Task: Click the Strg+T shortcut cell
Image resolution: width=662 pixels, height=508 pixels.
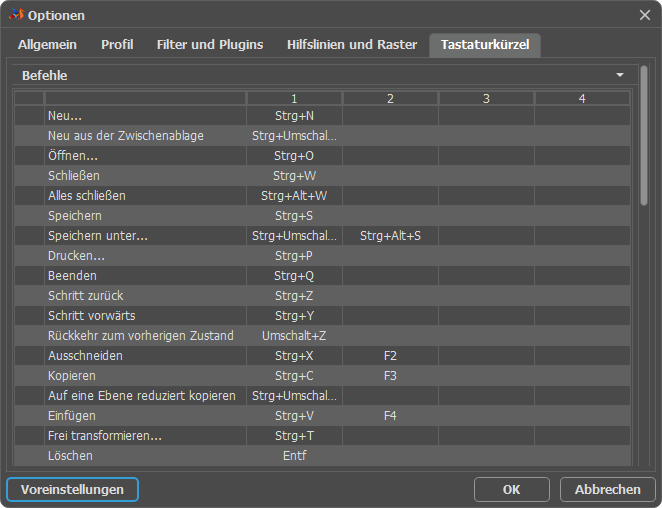Action: (x=294, y=435)
